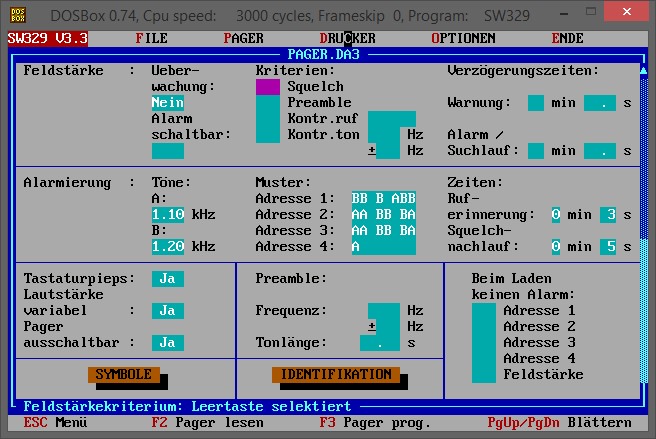Click the ENDE menu item
Screen dimensions: 656x439
pyautogui.click(x=567, y=38)
